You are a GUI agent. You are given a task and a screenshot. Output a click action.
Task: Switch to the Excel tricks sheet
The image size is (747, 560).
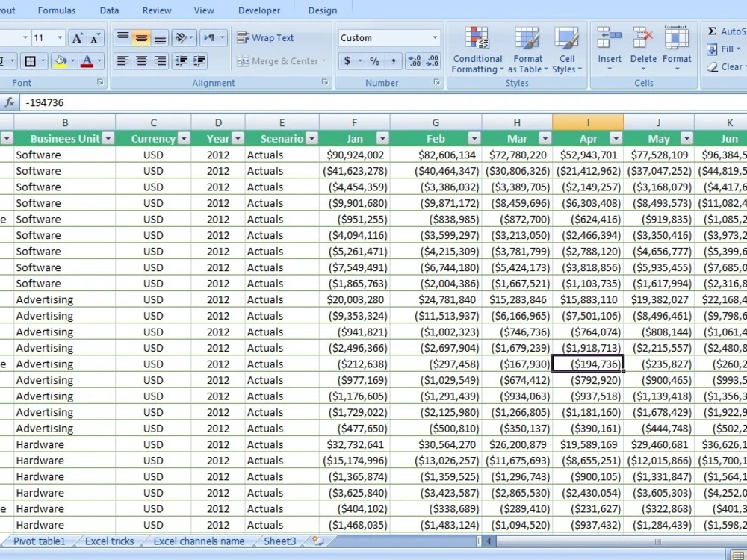click(110, 541)
